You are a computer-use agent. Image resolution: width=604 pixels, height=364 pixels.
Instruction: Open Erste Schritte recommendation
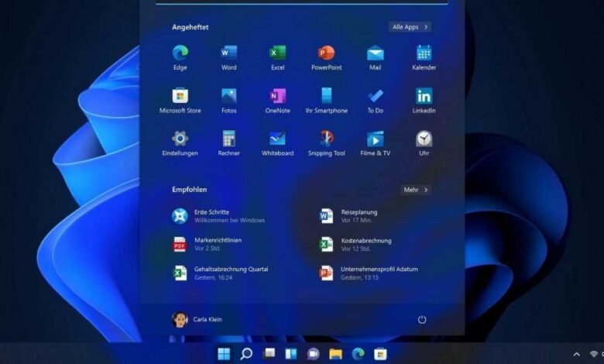click(218, 216)
